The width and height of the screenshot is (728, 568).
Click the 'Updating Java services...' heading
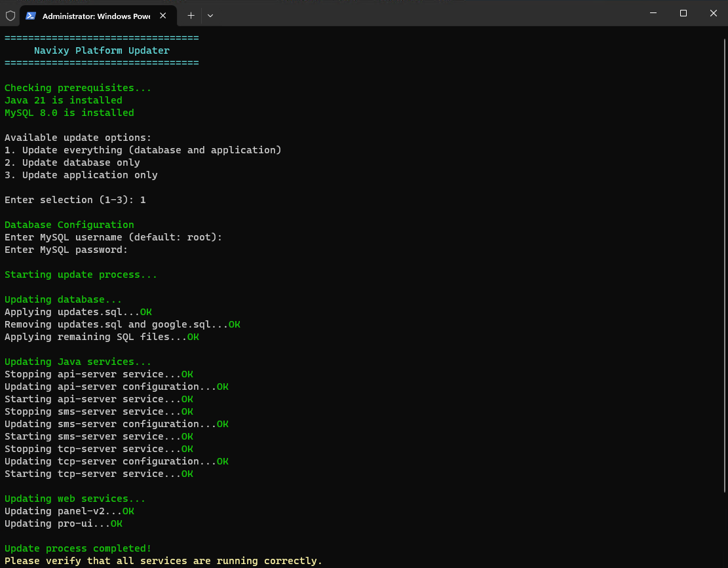click(78, 362)
